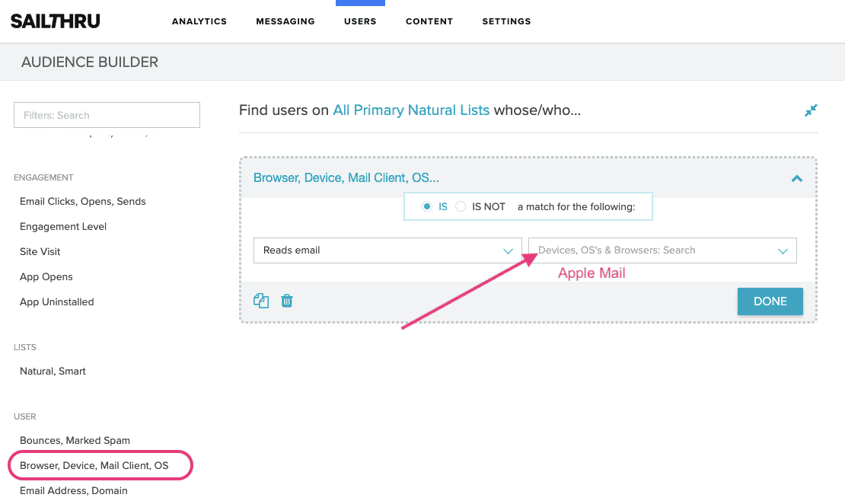Screen dimensions: 845x504
Task: Select the IS radio button
Action: pos(427,206)
